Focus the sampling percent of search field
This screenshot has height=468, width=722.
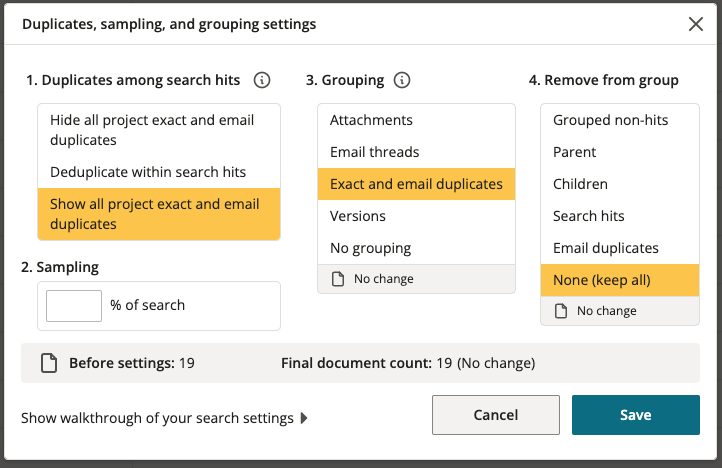[x=74, y=306]
